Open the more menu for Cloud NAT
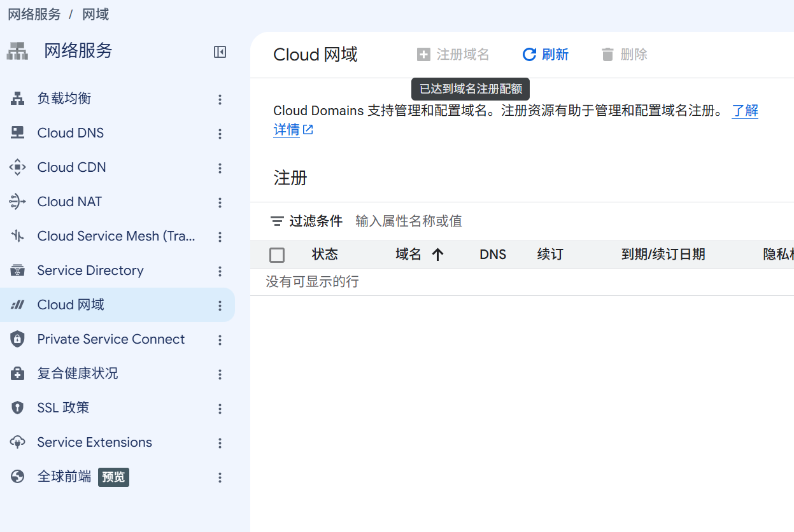This screenshot has height=532, width=794. (220, 202)
